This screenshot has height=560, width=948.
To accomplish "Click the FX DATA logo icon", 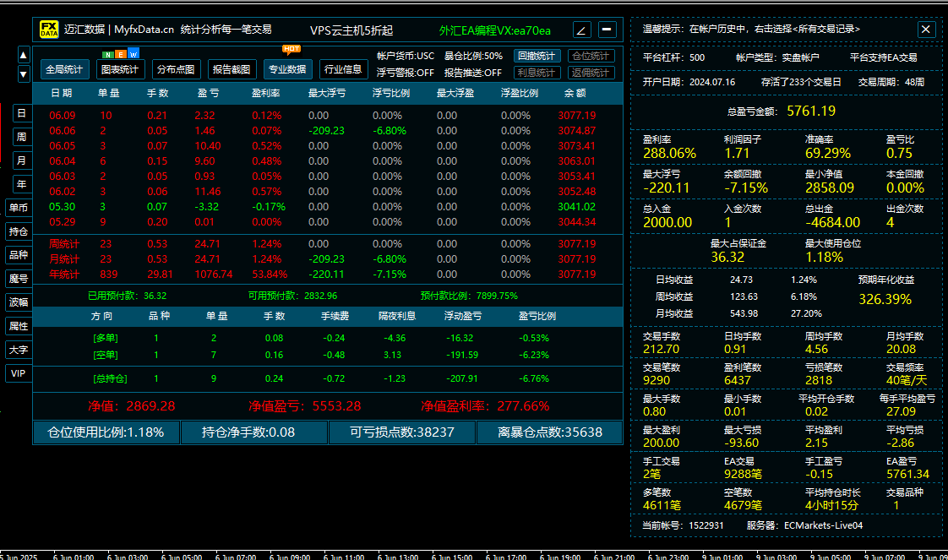I will tap(49, 29).
